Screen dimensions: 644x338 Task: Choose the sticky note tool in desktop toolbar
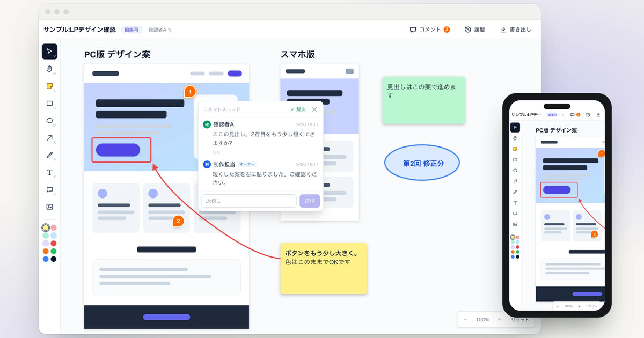49,86
